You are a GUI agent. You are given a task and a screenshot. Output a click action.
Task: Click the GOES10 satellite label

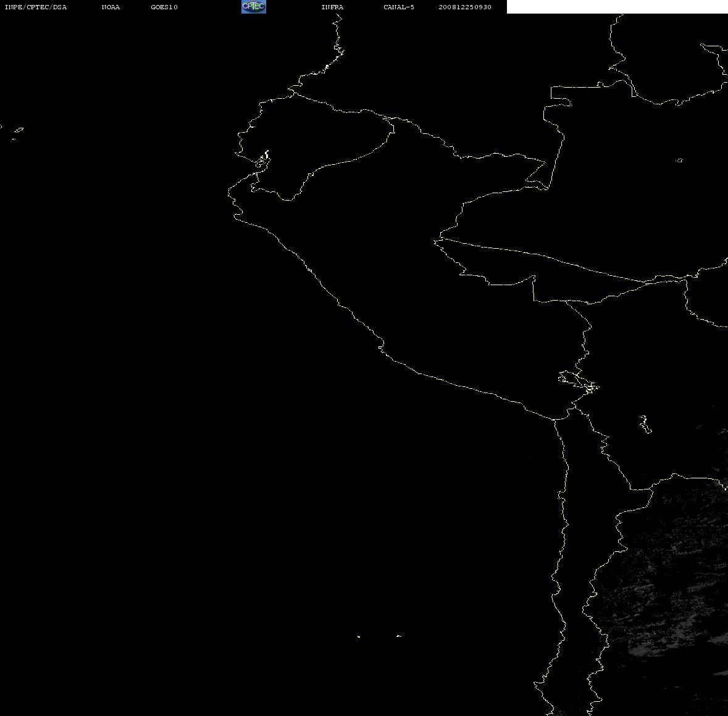click(164, 7)
